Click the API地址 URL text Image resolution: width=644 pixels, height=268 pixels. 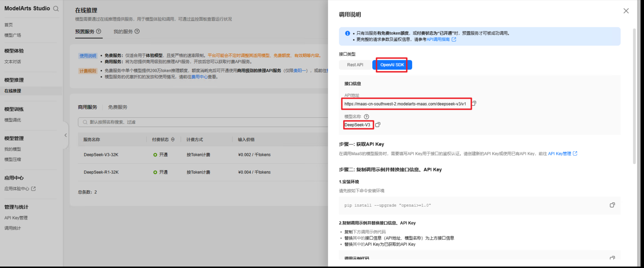(405, 104)
